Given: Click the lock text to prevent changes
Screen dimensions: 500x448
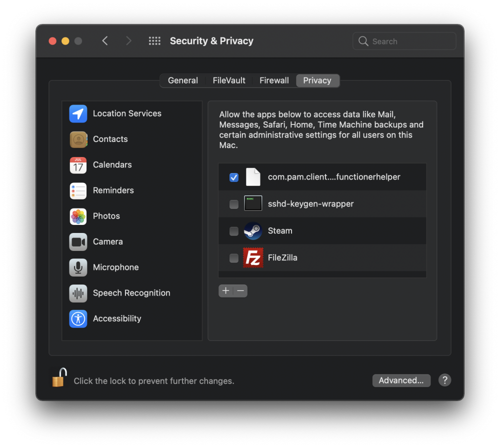Looking at the screenshot, I should click(x=154, y=381).
